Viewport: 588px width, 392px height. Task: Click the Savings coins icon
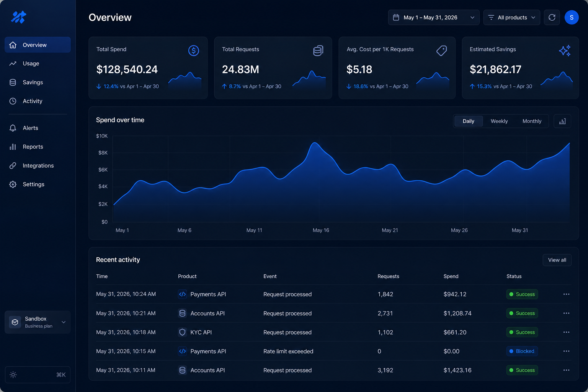click(13, 82)
